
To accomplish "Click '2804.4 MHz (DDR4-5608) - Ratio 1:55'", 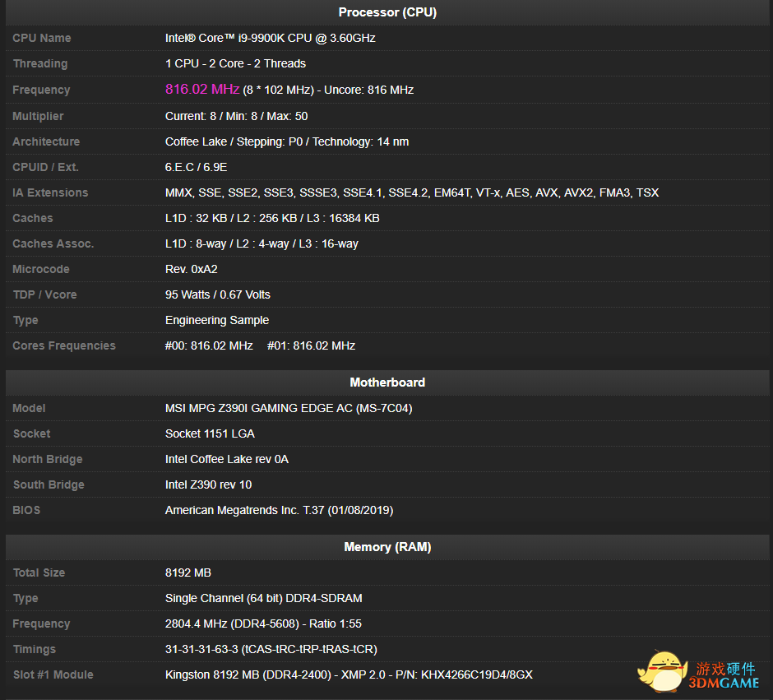I will point(263,624).
